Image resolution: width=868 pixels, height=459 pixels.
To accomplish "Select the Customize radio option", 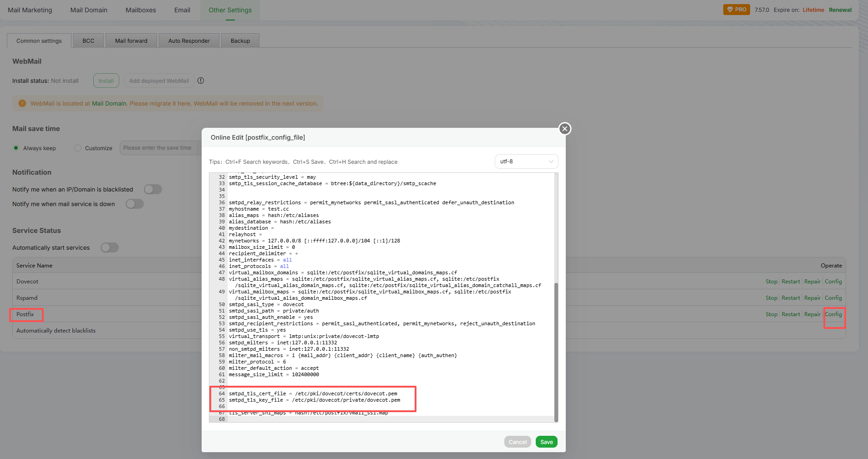I will point(78,148).
